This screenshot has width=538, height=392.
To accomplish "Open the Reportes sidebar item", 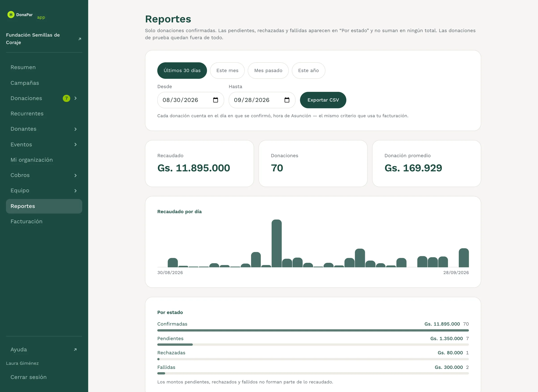I will [x=44, y=206].
